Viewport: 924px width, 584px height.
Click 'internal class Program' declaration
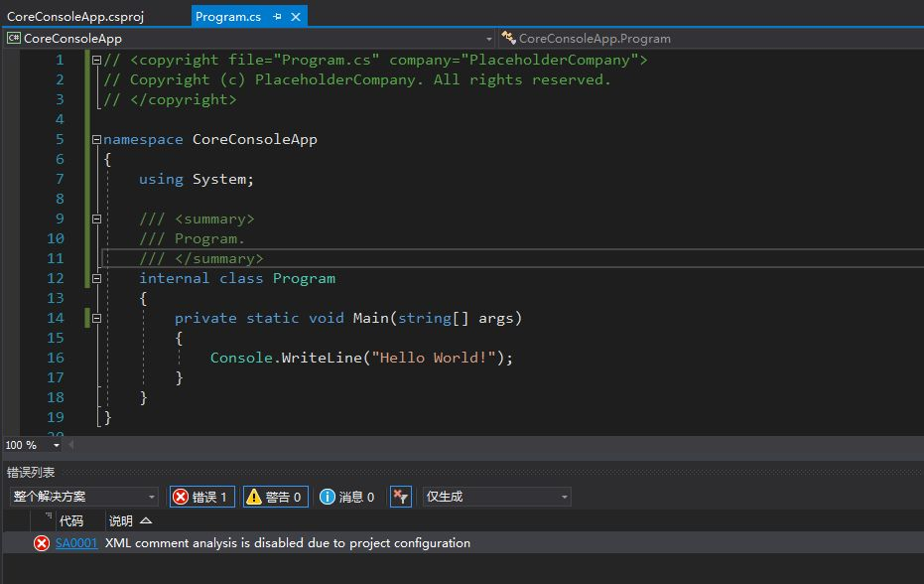click(237, 278)
